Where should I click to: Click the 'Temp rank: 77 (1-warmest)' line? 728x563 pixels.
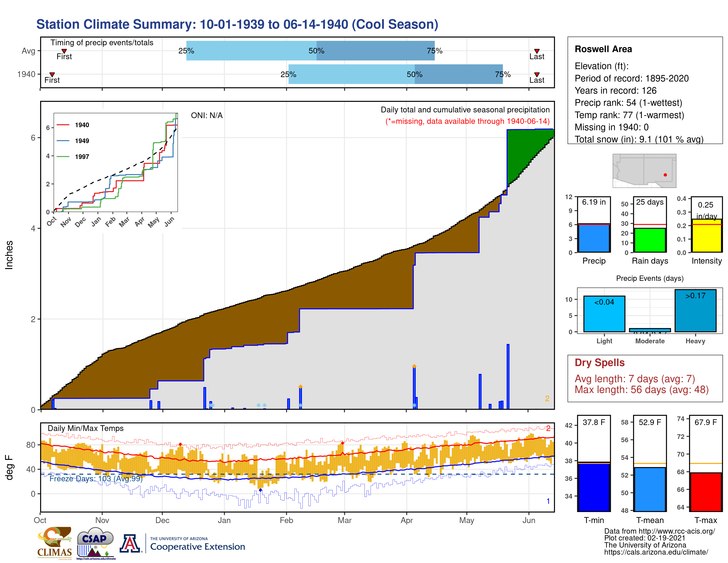629,115
